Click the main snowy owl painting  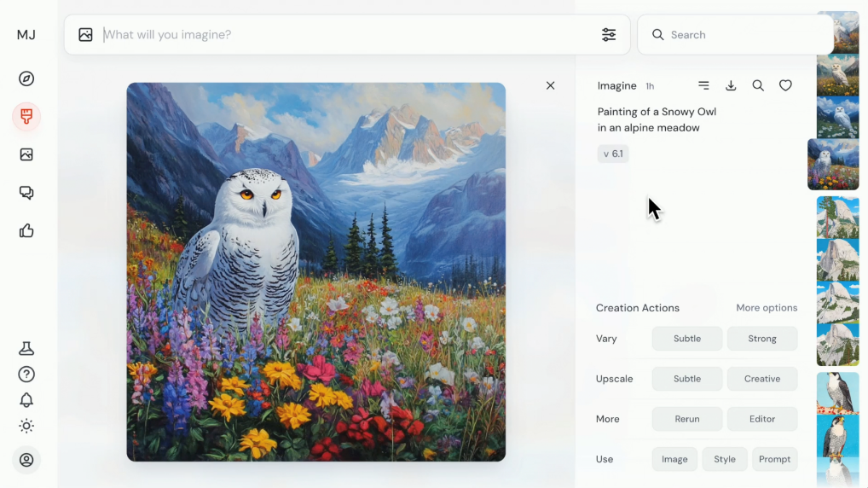(x=316, y=272)
